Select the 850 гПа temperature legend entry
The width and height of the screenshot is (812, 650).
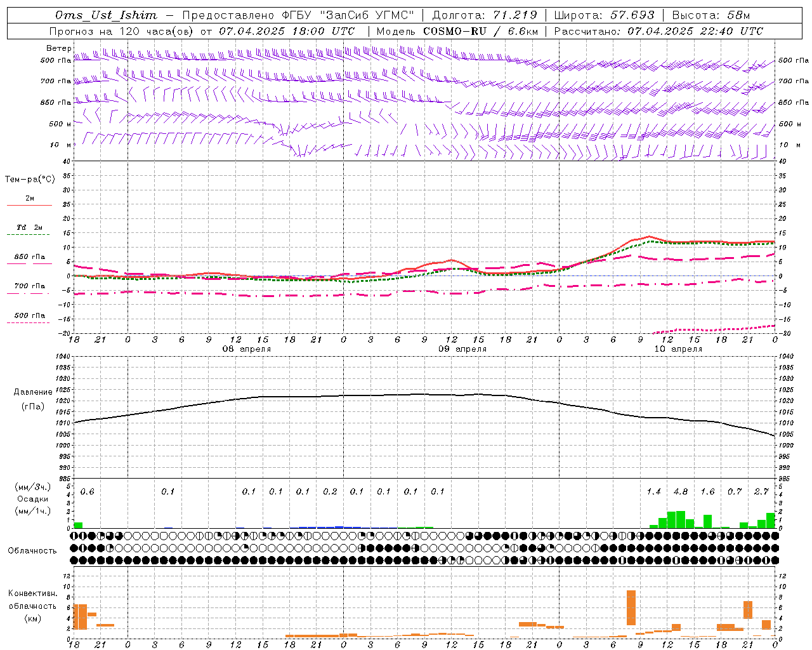(29, 259)
